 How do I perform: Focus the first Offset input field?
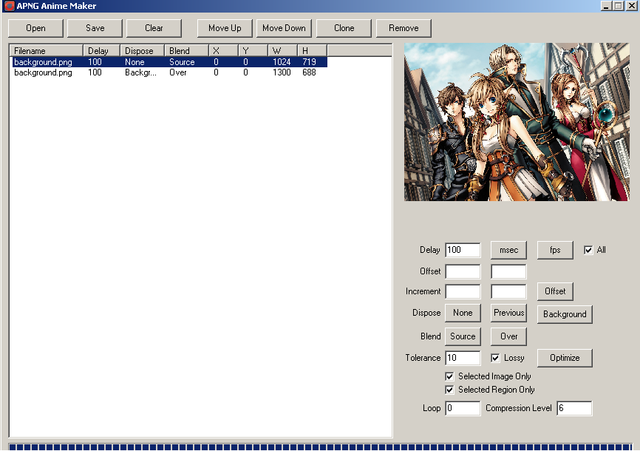point(463,271)
